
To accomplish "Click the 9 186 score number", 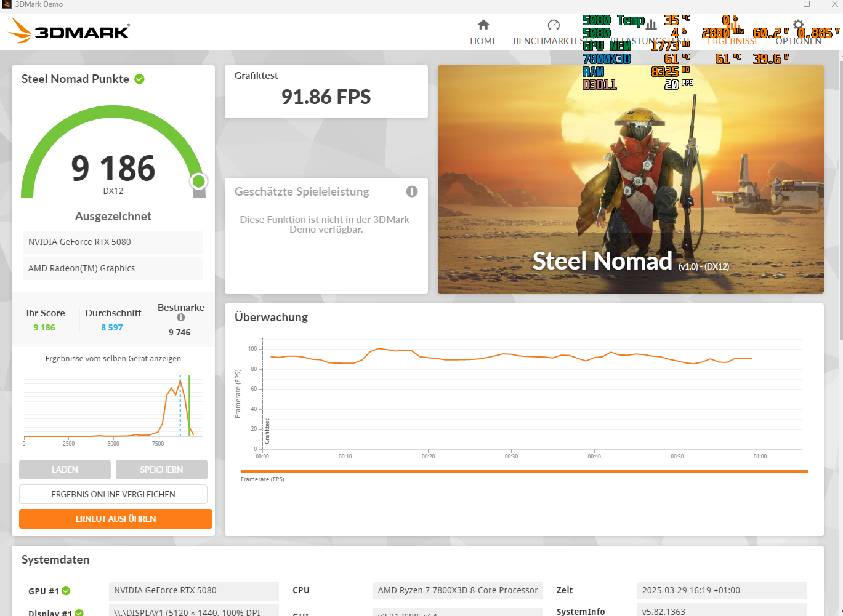I will [x=113, y=168].
